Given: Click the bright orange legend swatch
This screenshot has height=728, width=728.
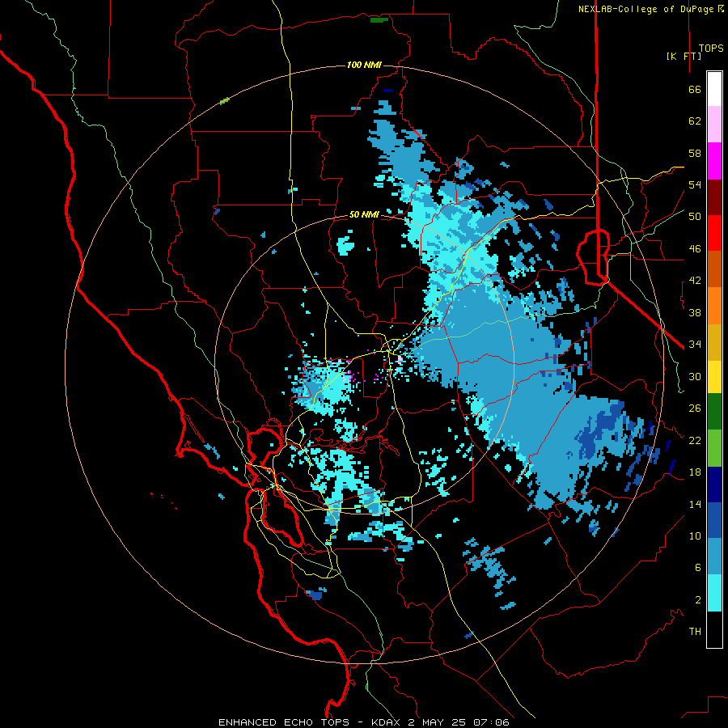Looking at the screenshot, I should tap(714, 306).
